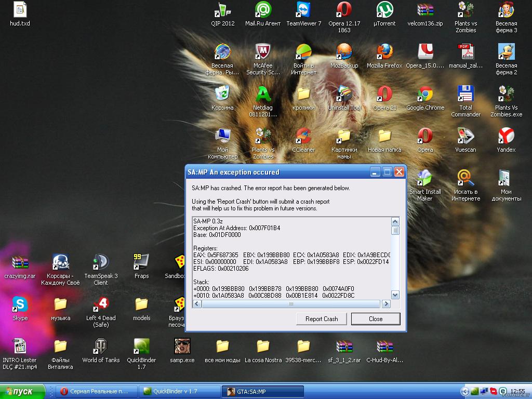Expand hidden system tray icons arrow
This screenshot has height=399, width=532.
tap(464, 392)
